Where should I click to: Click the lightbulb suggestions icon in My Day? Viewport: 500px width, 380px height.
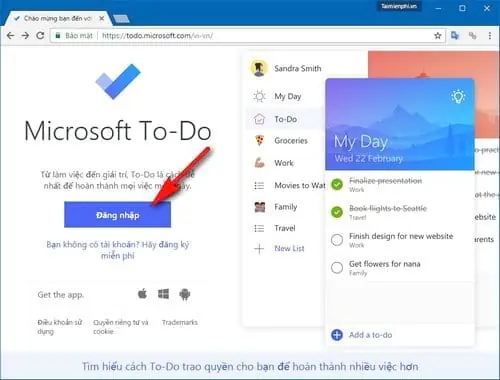click(458, 96)
